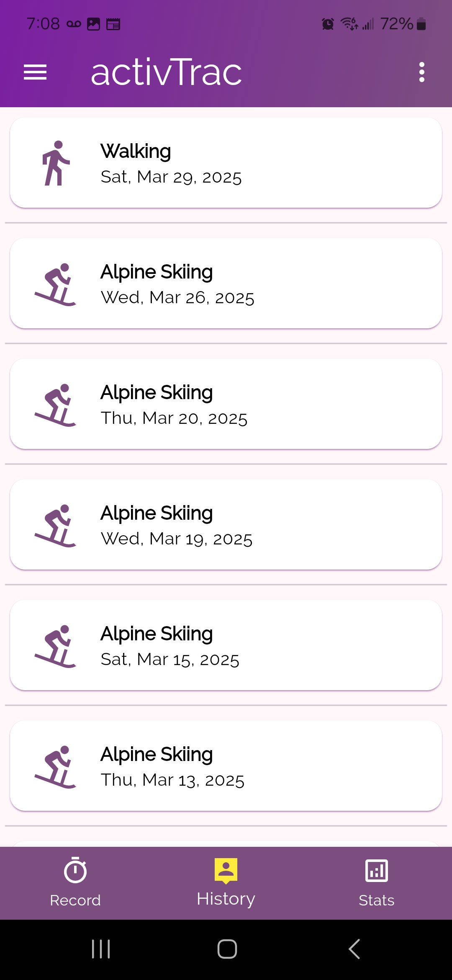Tap skiing icon for Mar 19 activity
Viewport: 452px width, 980px height.
tap(55, 525)
